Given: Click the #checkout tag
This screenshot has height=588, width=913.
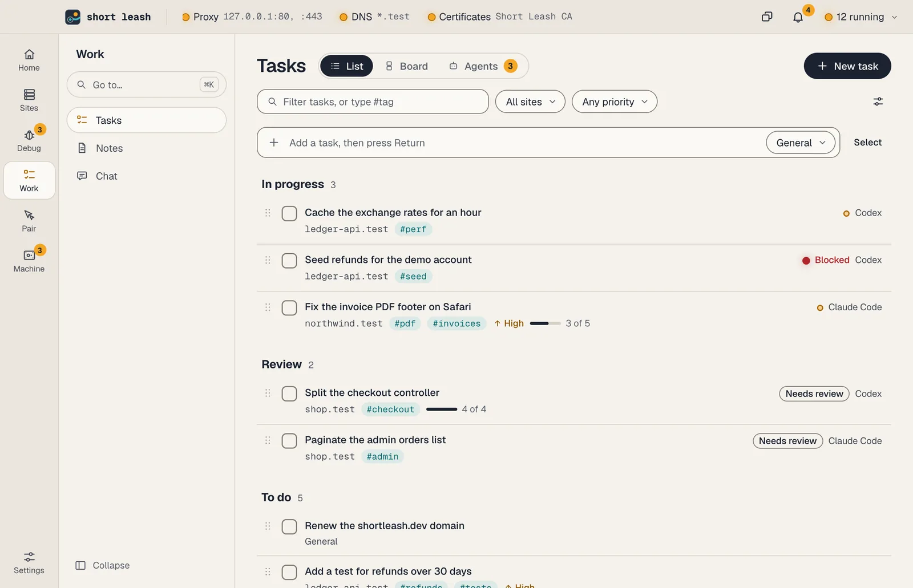Looking at the screenshot, I should click(x=390, y=409).
